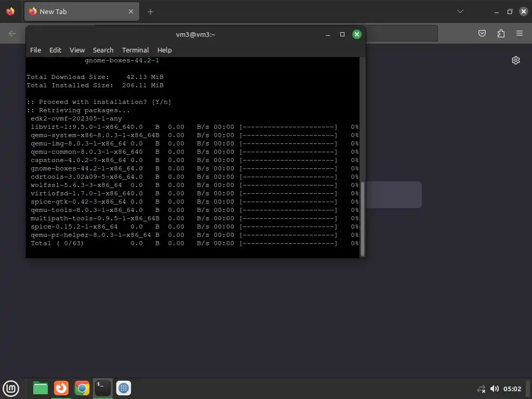Click the terminal icon in panel

[x=102, y=389]
